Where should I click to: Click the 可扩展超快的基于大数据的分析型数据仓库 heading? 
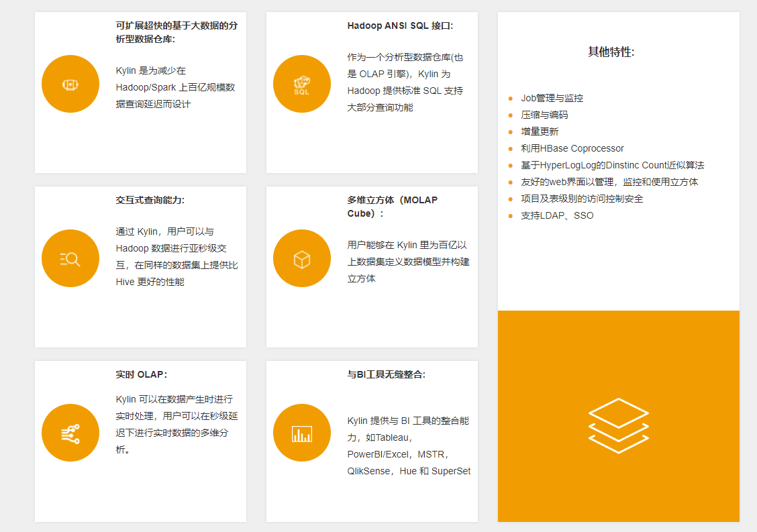[x=176, y=32]
